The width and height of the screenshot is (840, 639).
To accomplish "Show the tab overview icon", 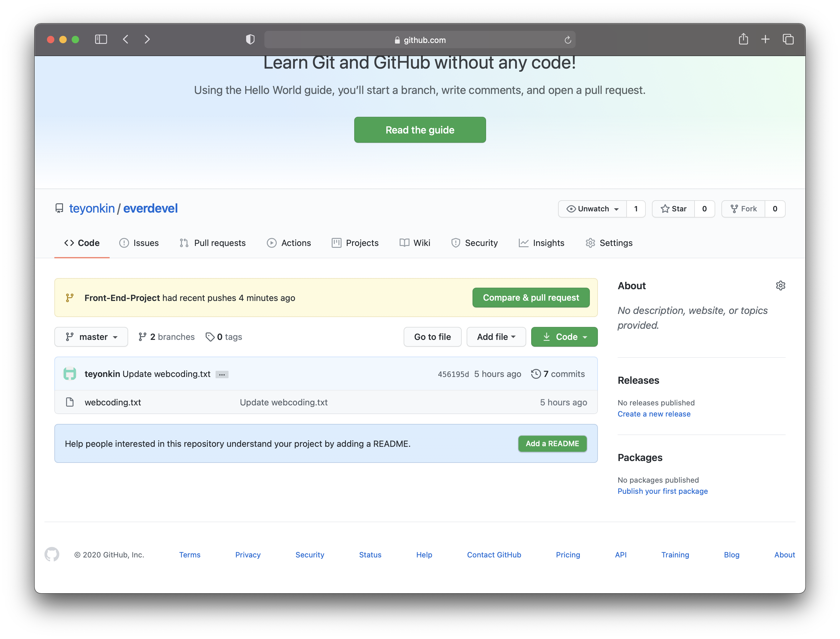I will [788, 39].
